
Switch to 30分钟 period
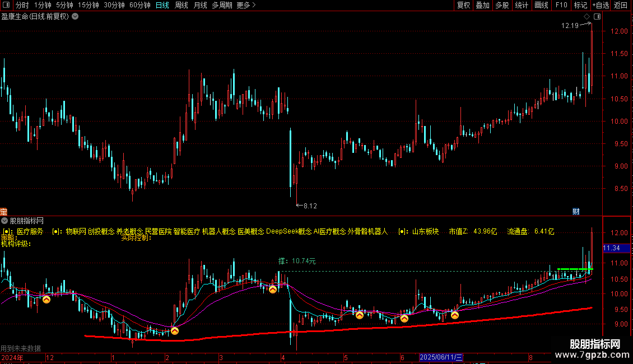(x=114, y=5)
